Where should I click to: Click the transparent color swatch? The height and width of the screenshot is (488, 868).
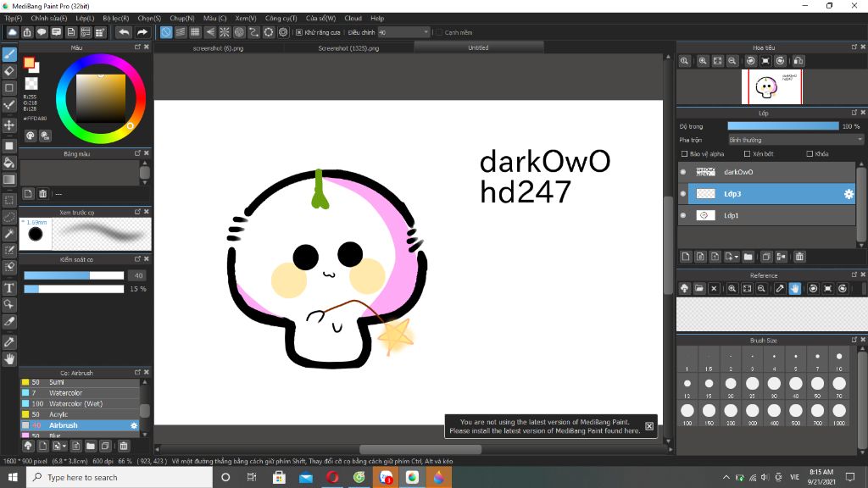31,84
